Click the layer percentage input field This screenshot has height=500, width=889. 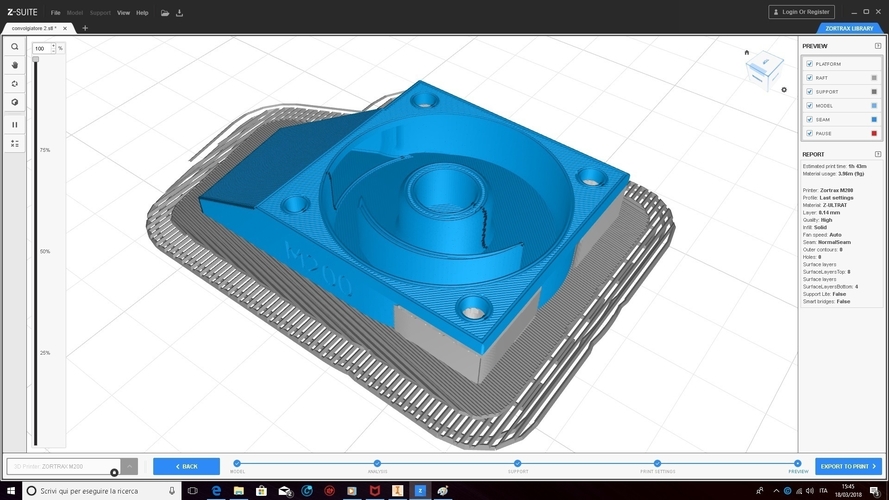pos(41,49)
